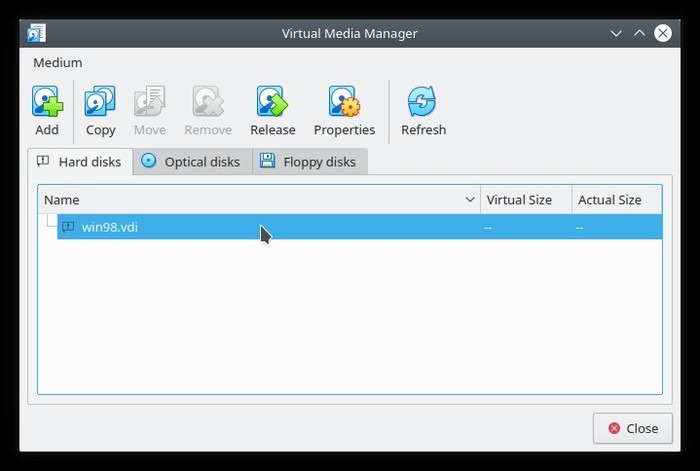Refresh the media list
This screenshot has height=471, width=700.
[x=423, y=111]
